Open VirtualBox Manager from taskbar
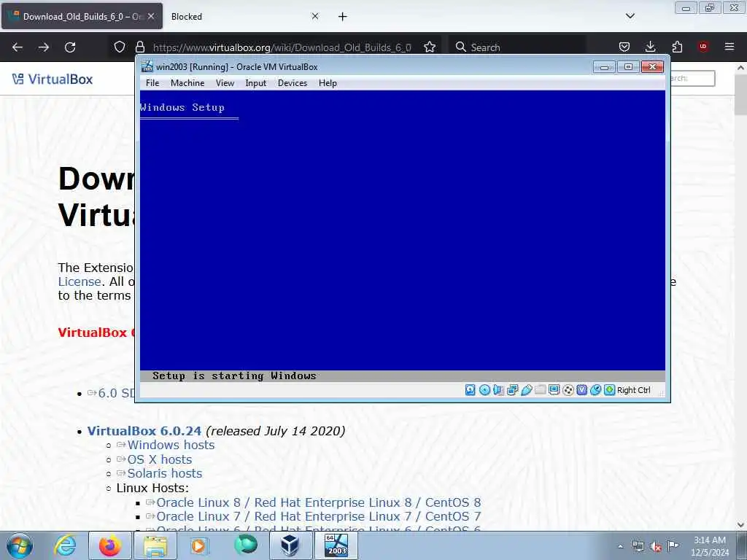This screenshot has height=560, width=747. tap(290, 545)
